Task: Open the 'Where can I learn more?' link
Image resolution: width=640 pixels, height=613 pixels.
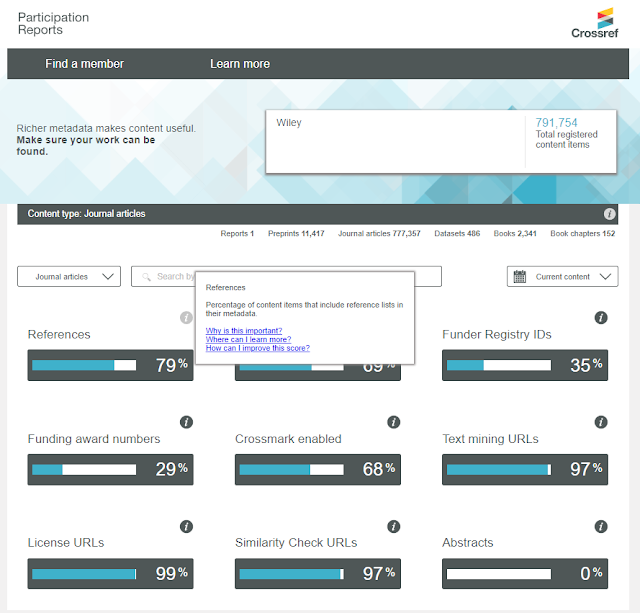Action: [x=248, y=339]
